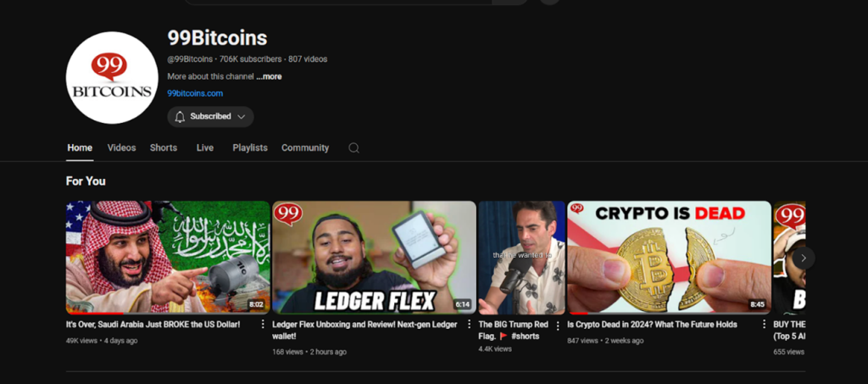The image size is (868, 384).
Task: Play the Trump Red Flag short thumbnail
Action: coord(521,258)
